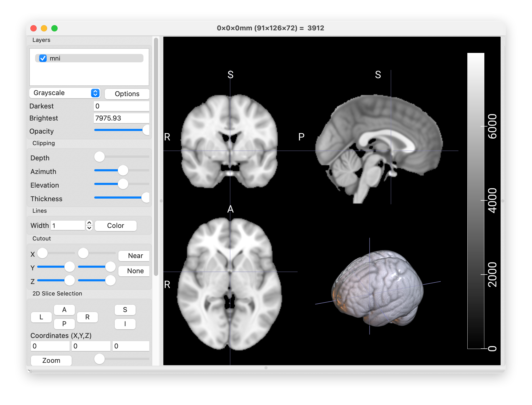Click the 3D brain render view
Image resolution: width=532 pixels, height=405 pixels.
[x=378, y=288]
